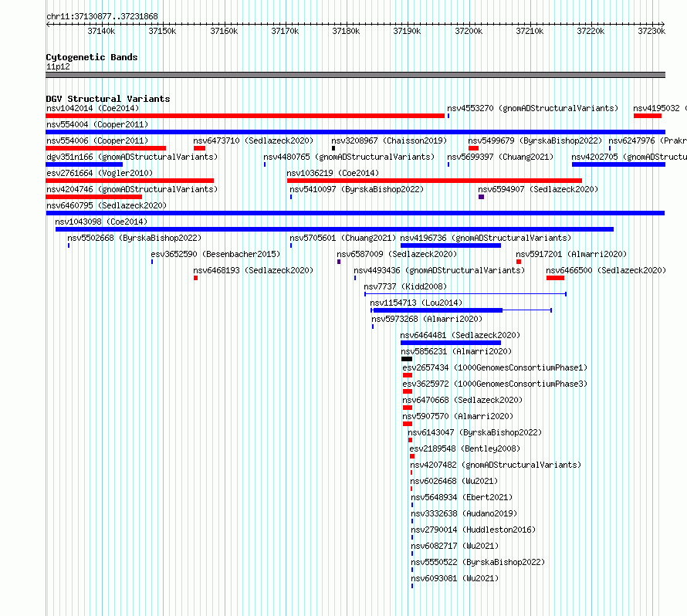Click the 11p12 cytogenetic band bar
This screenshot has height=616, width=687.
pos(355,75)
